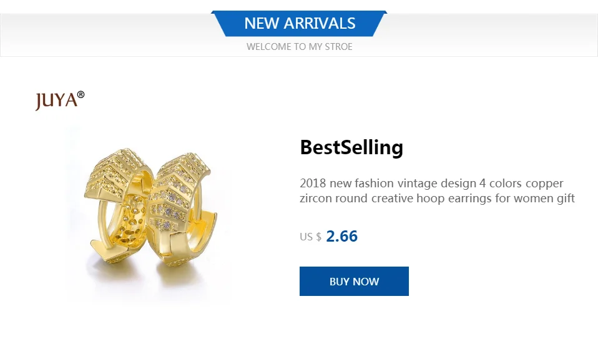Click the word STROE in the subtitle
Viewport: 598px width, 364px height.
(339, 47)
